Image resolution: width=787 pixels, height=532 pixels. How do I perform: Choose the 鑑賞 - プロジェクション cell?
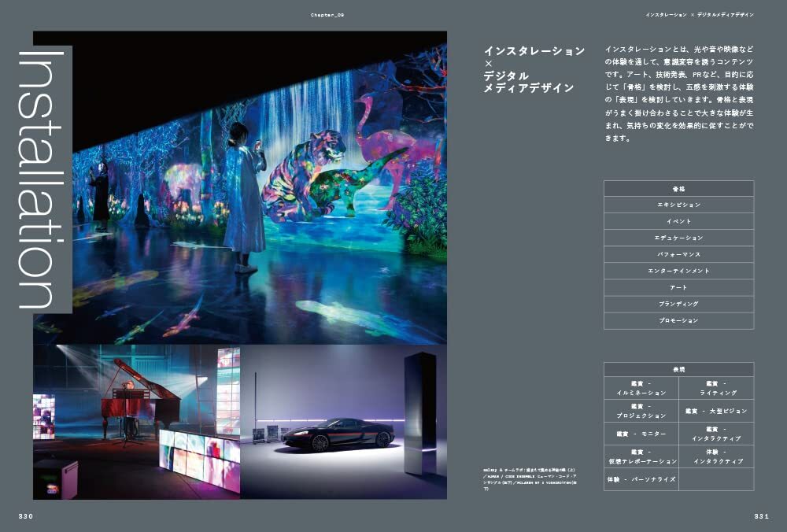641,411
